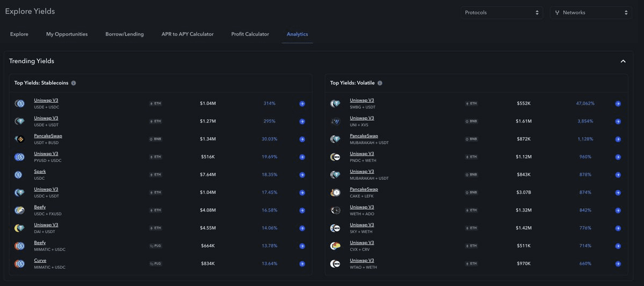Click the Curve MIMATIC + USDC token icon
This screenshot has height=286, width=644.
[19, 263]
